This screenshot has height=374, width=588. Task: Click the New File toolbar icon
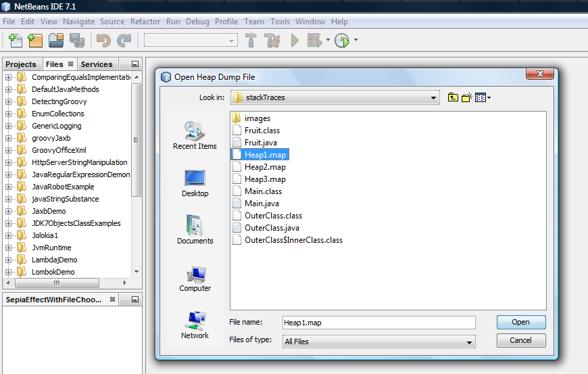pos(16,40)
